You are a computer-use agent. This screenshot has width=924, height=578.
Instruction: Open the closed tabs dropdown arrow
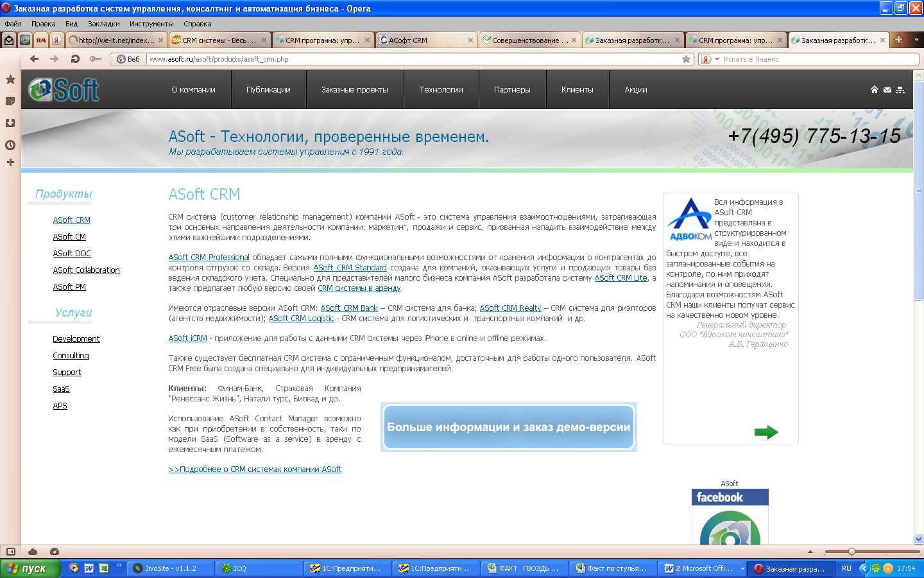[916, 40]
